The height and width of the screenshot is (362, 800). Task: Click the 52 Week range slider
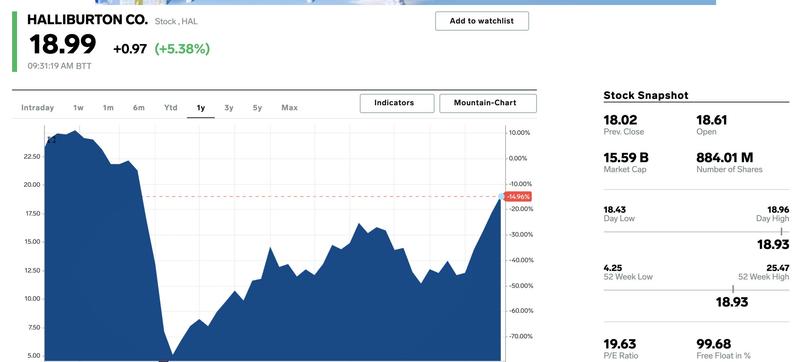(x=696, y=290)
